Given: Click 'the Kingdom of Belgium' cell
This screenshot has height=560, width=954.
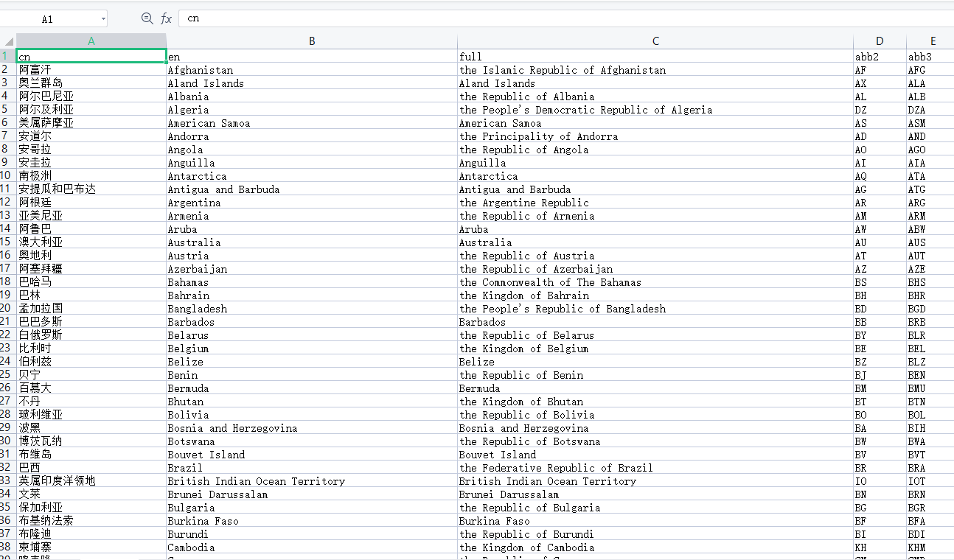Looking at the screenshot, I should (655, 349).
